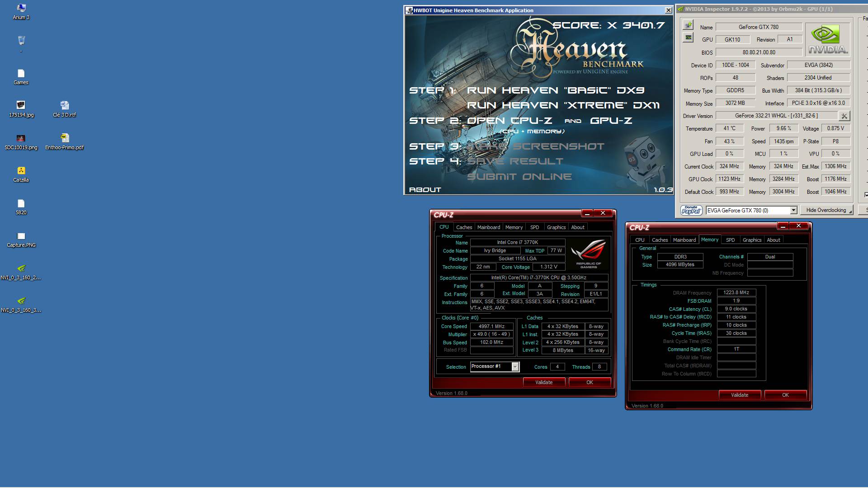Screen dimensions: 868x488
Task: Click the DRAM Frequency 1223.8 MHz value
Action: tap(736, 292)
